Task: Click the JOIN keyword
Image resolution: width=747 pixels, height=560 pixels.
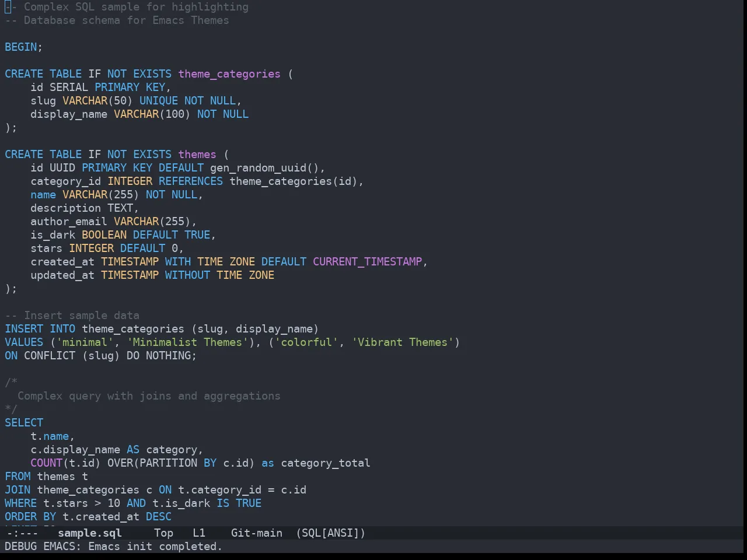Action: click(x=18, y=490)
